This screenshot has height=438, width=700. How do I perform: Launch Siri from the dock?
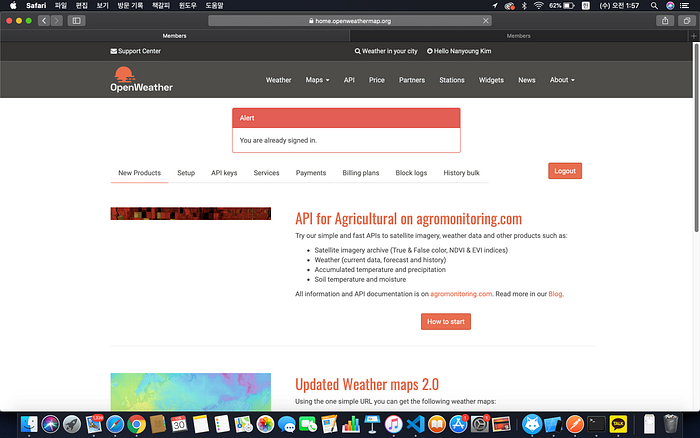click(x=50, y=424)
